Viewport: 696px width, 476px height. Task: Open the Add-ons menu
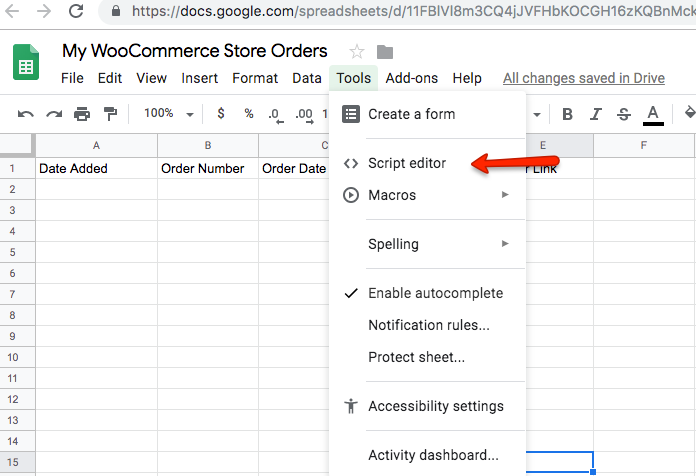(x=411, y=78)
